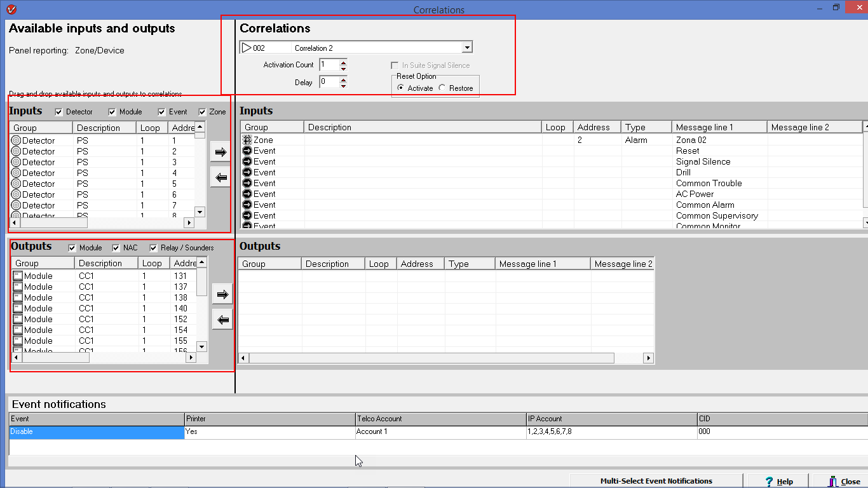Open the correlation selection dropdown
Screen dimensions: 868x488
pyautogui.click(x=467, y=47)
